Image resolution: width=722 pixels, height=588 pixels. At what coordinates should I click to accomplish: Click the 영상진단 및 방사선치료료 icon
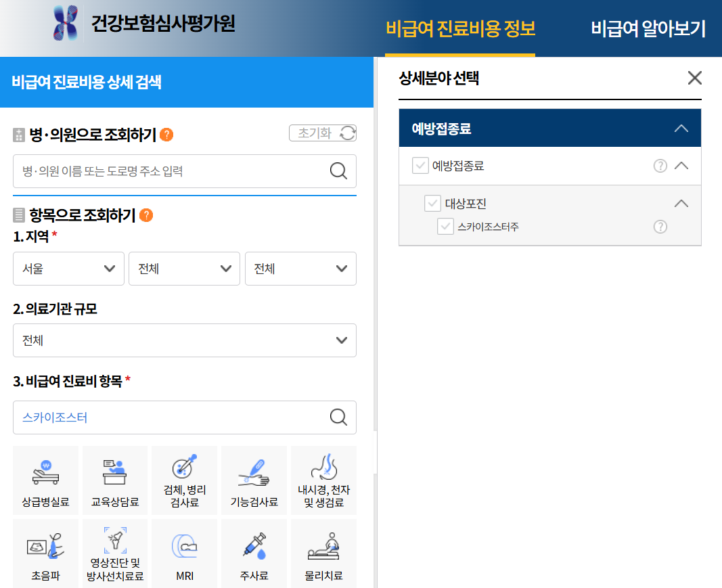(114, 553)
